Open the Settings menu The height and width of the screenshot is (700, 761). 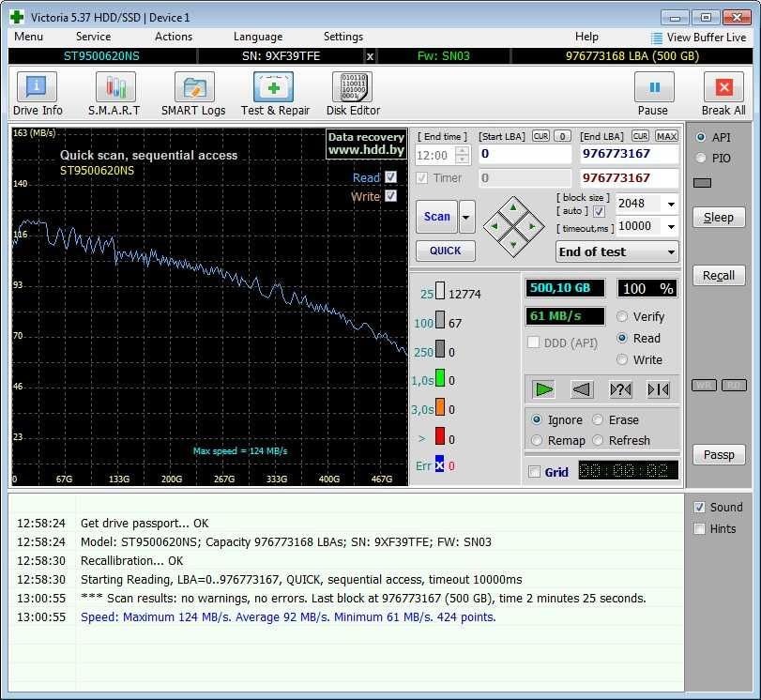(x=343, y=37)
